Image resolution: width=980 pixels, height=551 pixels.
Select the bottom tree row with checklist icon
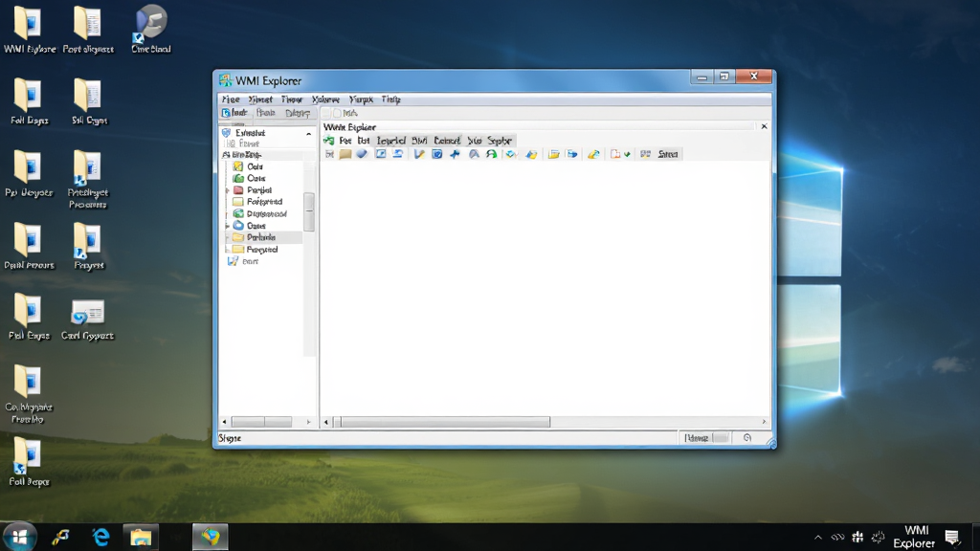[243, 261]
